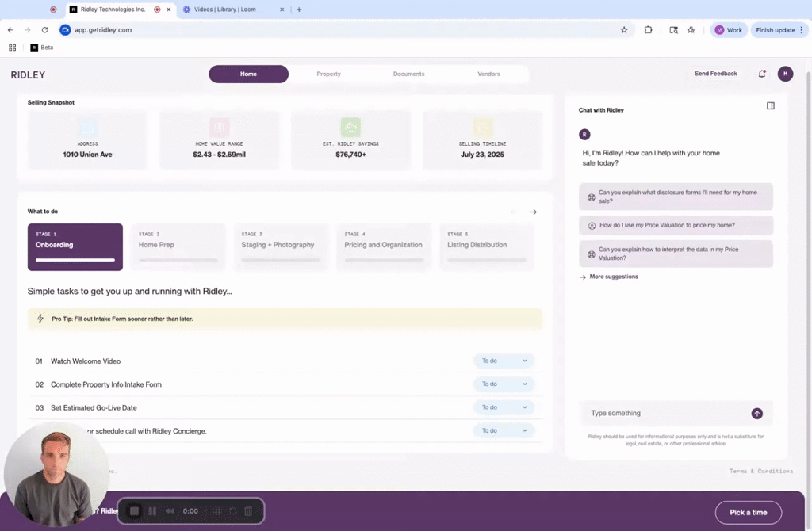The height and width of the screenshot is (531, 812).
Task: Go forward in browser history
Action: click(28, 30)
